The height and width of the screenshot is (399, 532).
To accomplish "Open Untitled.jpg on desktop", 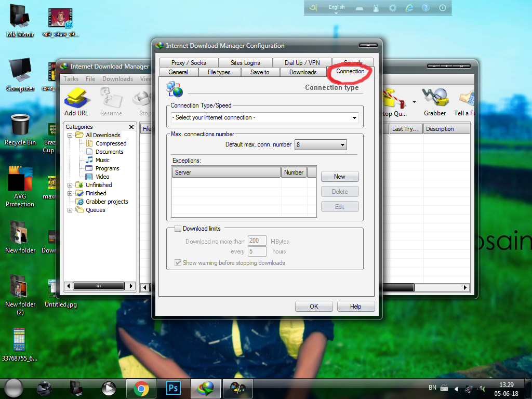I will tap(61, 294).
